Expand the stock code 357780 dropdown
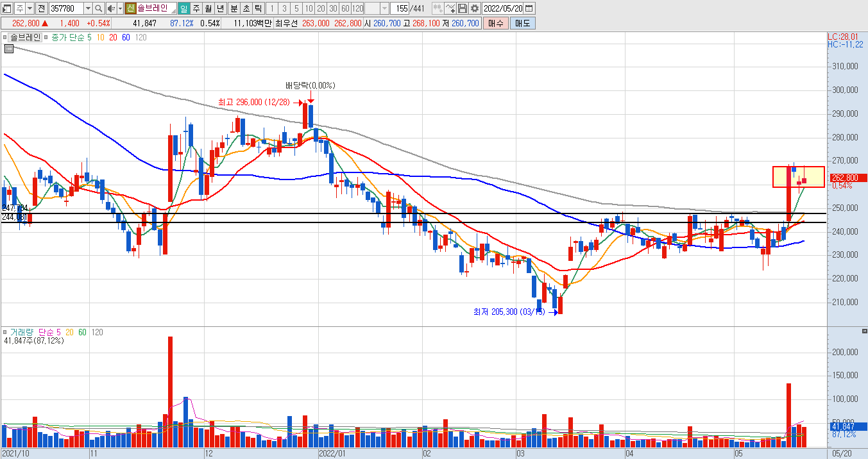The height and width of the screenshot is (459, 868). tap(88, 8)
